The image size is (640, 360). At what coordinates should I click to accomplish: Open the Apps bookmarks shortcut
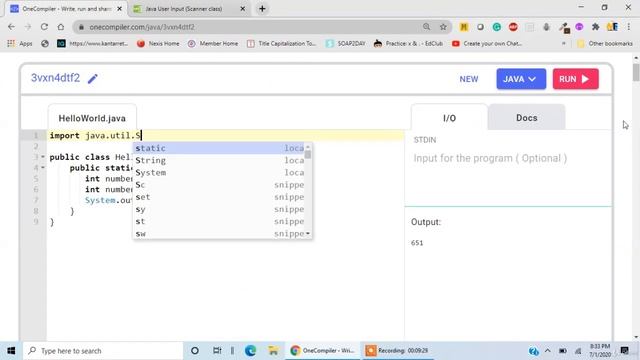[x=20, y=43]
